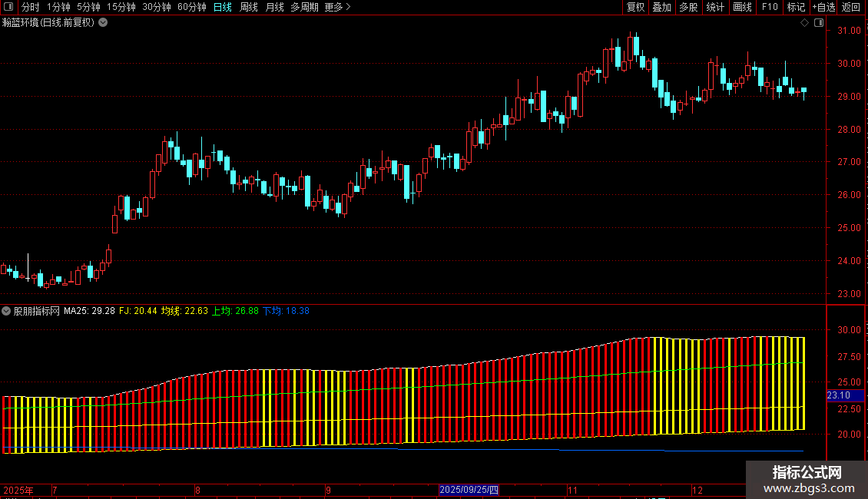
Task: Select the 60分钟 period tab
Action: tap(191, 7)
